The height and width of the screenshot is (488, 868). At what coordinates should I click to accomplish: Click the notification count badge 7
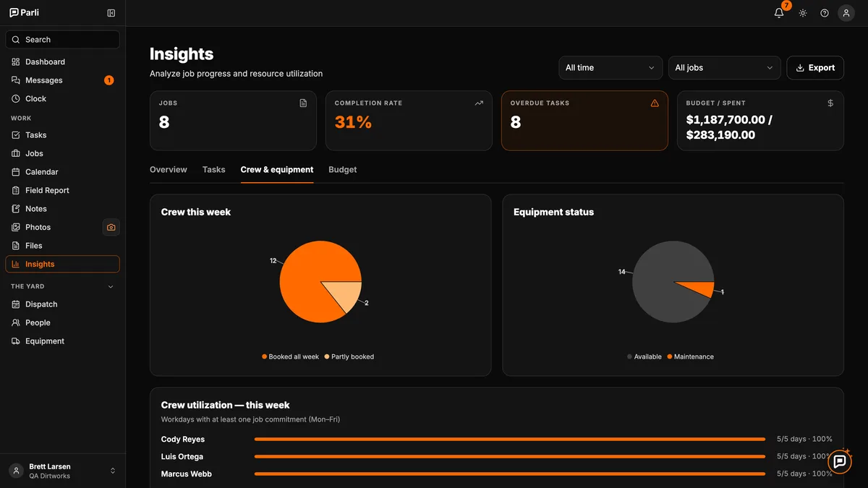786,6
